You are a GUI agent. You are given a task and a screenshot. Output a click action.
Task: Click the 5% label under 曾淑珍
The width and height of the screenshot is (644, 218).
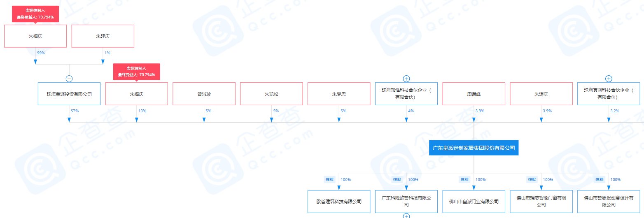[208, 111]
